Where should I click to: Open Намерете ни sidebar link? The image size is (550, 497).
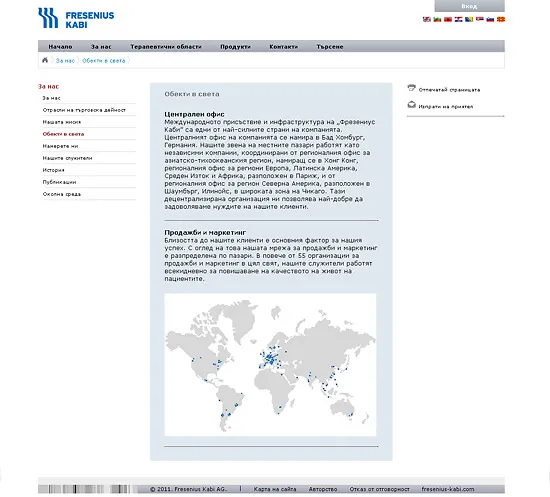60,146
